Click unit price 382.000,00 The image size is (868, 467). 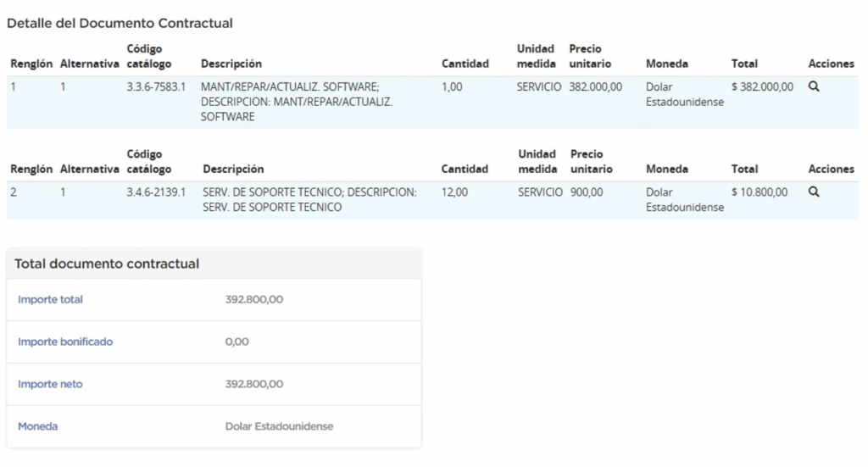click(x=596, y=86)
